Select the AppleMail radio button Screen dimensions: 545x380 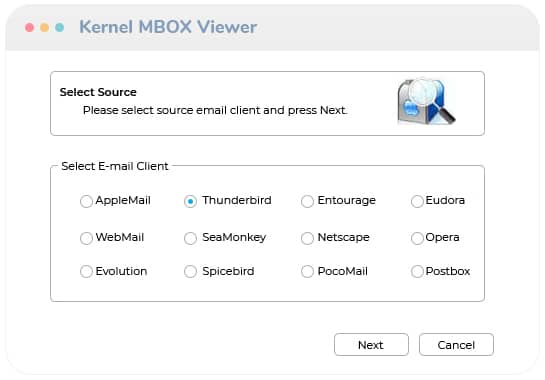(x=86, y=201)
